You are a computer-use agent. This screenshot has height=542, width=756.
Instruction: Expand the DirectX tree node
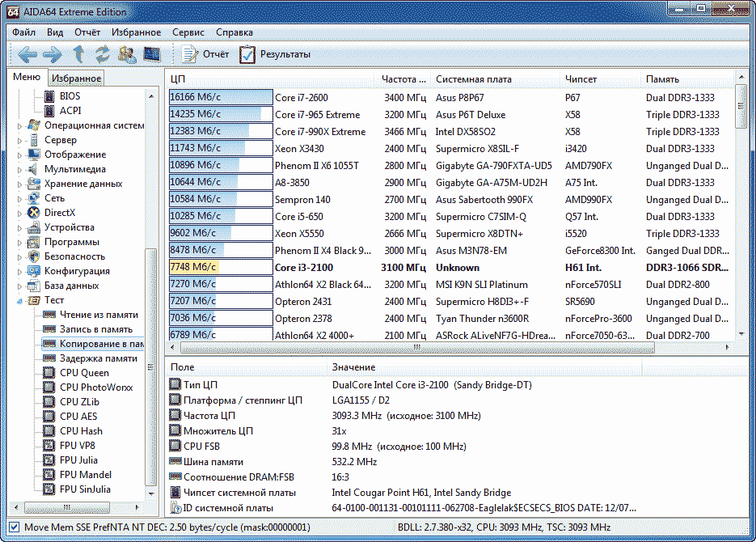point(19,213)
